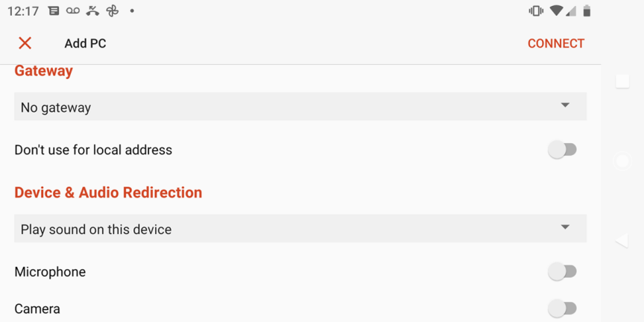This screenshot has height=322, width=644.
Task: Open recent apps with square button
Action: pyautogui.click(x=622, y=81)
